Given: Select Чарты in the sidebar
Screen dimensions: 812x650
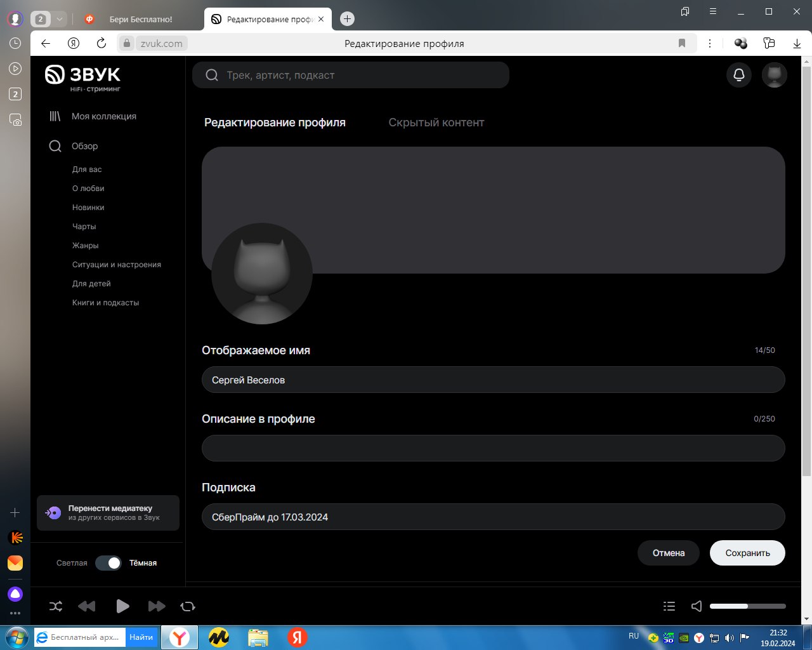Looking at the screenshot, I should coord(84,227).
